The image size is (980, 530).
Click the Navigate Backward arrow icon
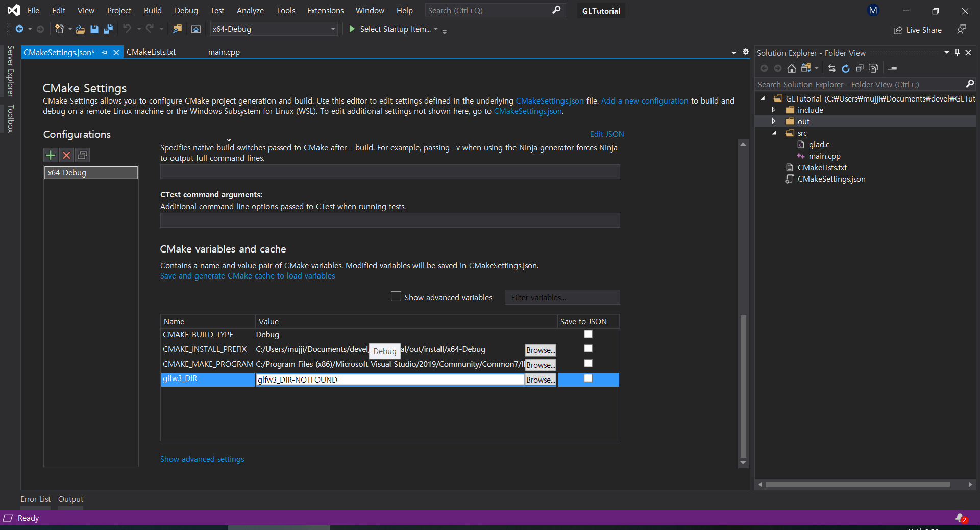pyautogui.click(x=19, y=29)
